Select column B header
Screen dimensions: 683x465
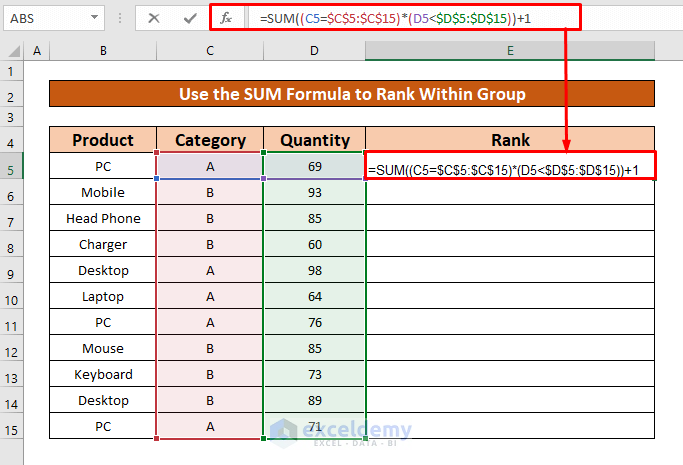click(x=103, y=51)
